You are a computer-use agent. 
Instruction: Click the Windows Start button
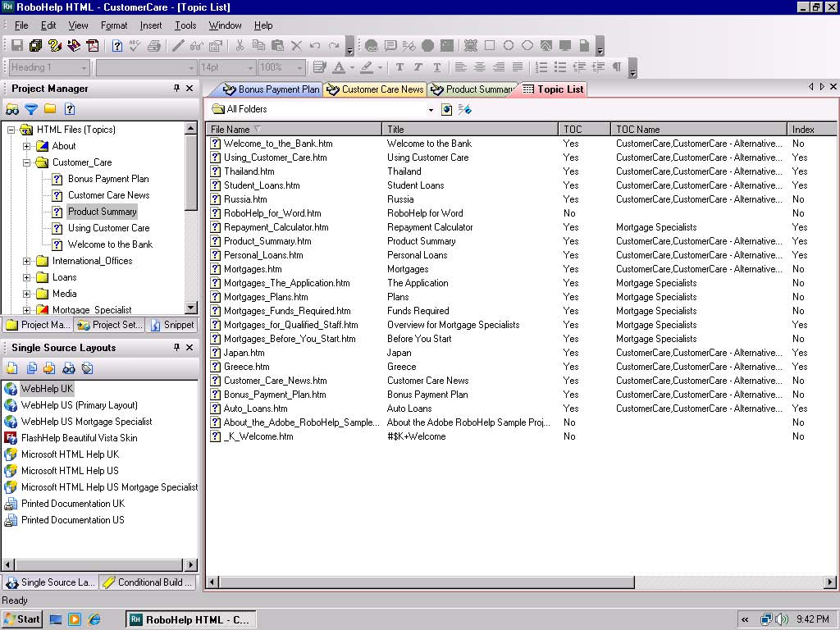22,619
